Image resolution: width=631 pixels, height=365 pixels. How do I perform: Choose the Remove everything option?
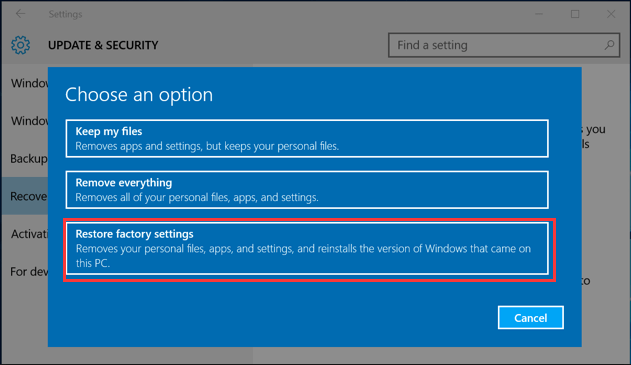click(307, 190)
